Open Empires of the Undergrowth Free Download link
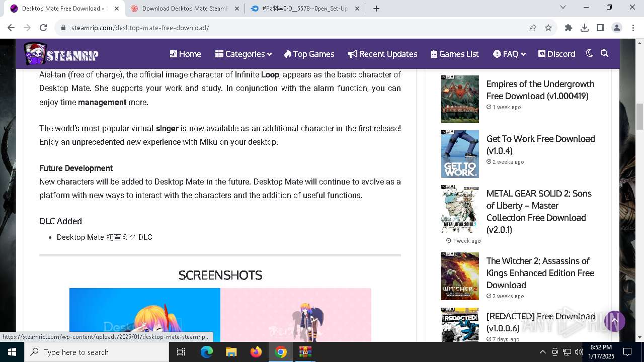 click(540, 90)
